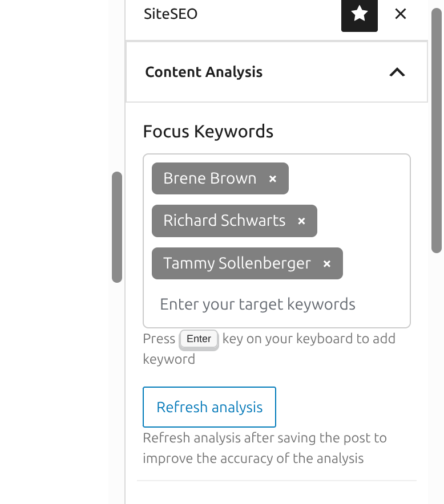Click the Content Analysis section title
The height and width of the screenshot is (504, 444).
coord(204,72)
